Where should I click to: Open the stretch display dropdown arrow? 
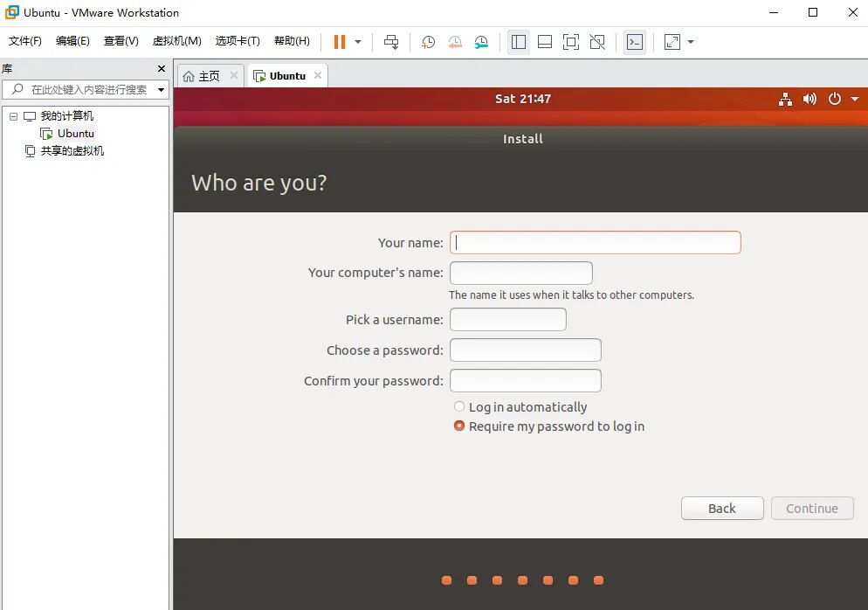coord(691,42)
